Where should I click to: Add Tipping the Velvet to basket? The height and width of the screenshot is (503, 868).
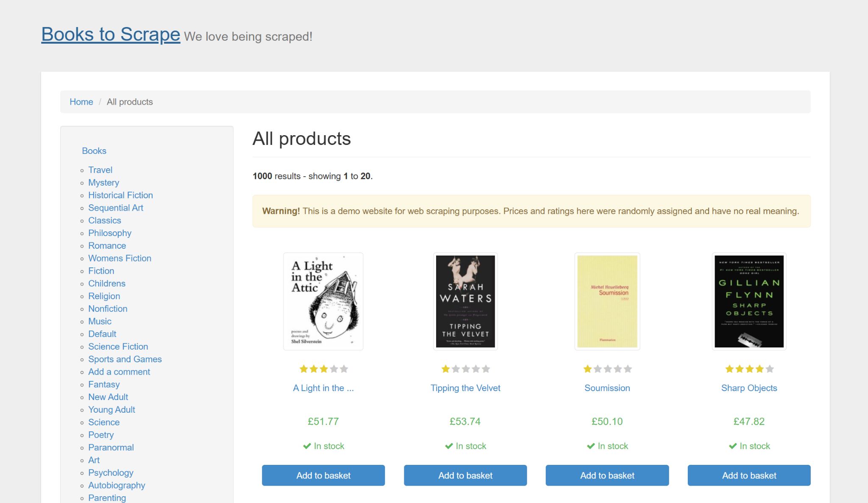[x=465, y=475]
